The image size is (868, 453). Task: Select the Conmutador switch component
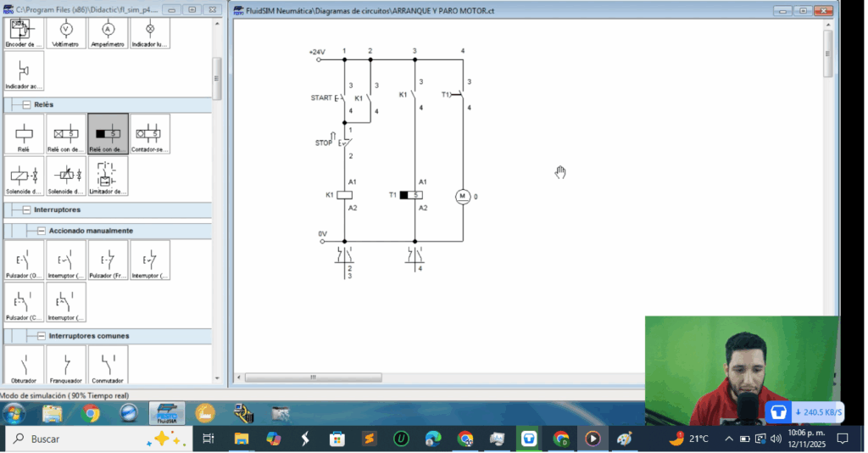108,365
